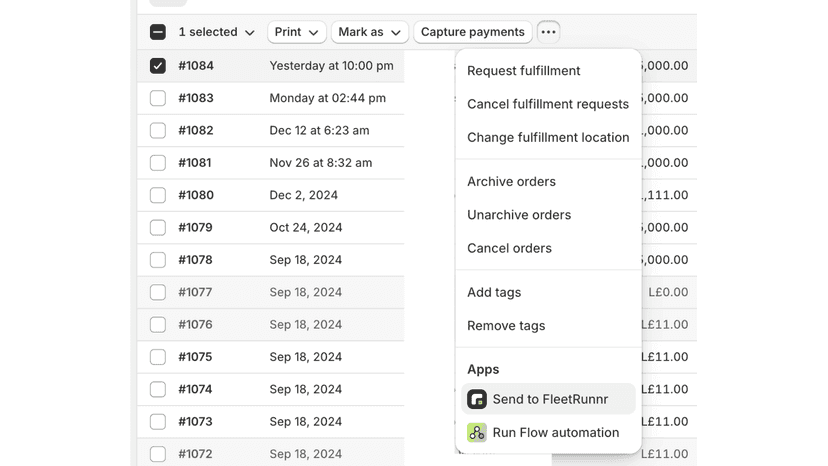Screen dimensions: 828x466
Task: Select Cancel orders menu item
Action: (548, 248)
